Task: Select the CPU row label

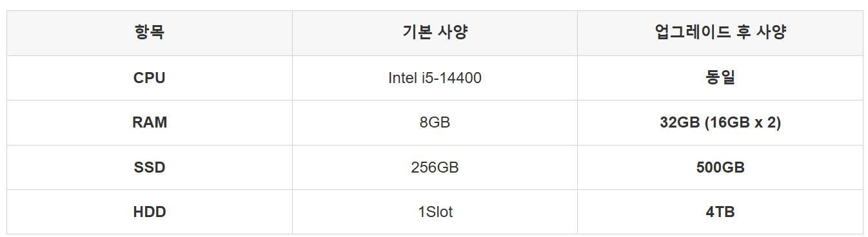Action: [x=150, y=78]
